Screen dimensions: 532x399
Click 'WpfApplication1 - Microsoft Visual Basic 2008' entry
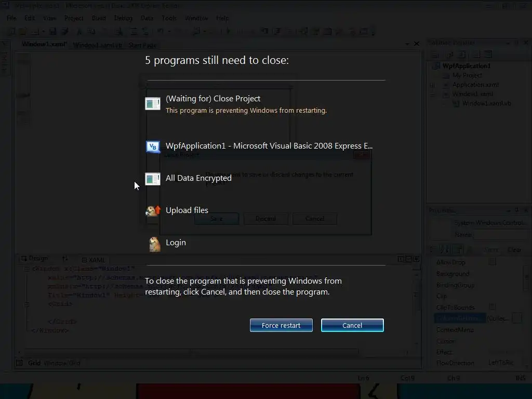[x=269, y=145]
